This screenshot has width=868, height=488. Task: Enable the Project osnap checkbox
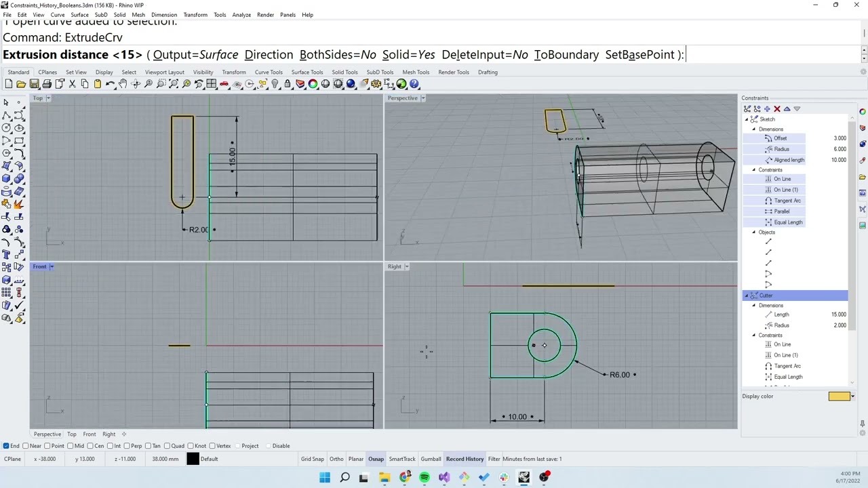237,446
